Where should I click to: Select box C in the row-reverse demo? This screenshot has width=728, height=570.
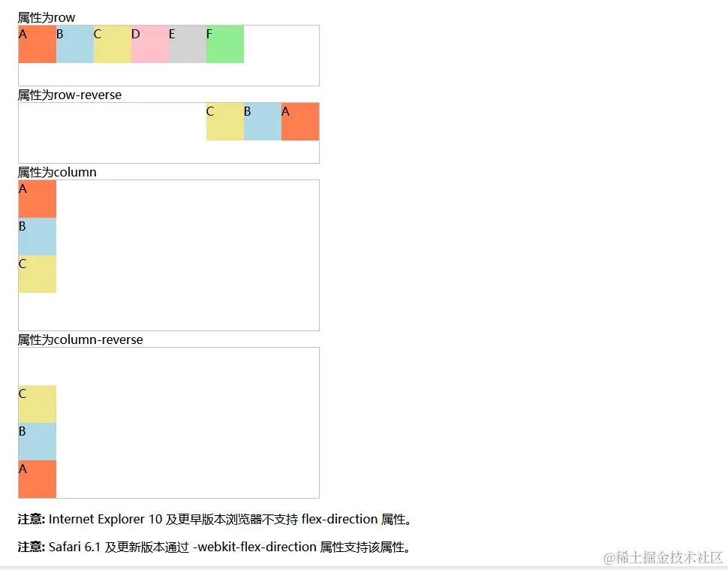click(224, 122)
